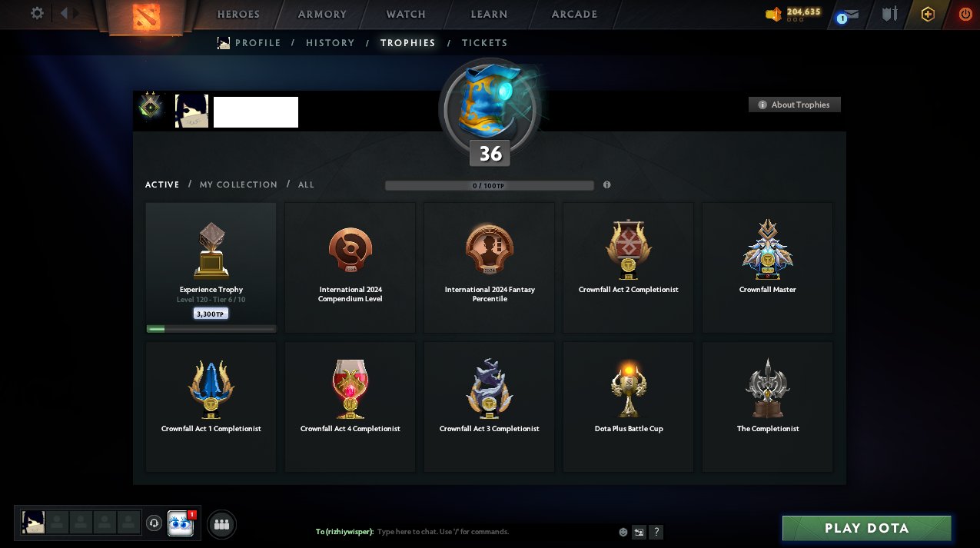
Task: Click the chat help question mark
Action: coord(656,532)
